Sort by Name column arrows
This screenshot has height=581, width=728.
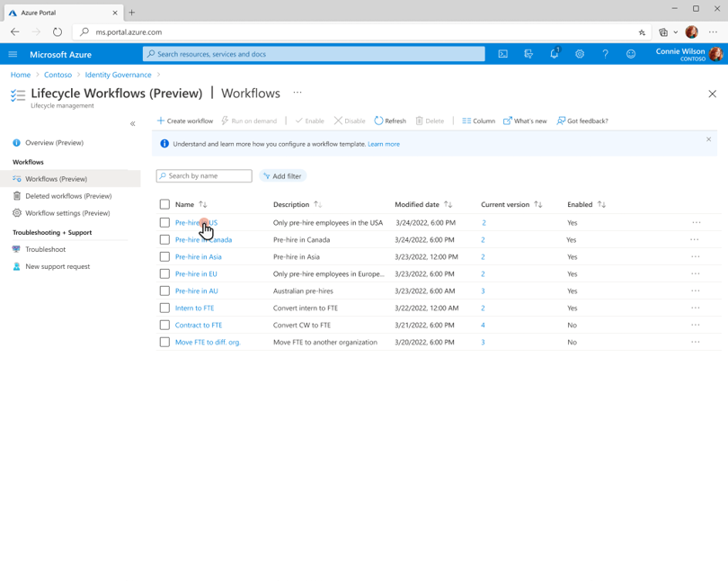[203, 204]
